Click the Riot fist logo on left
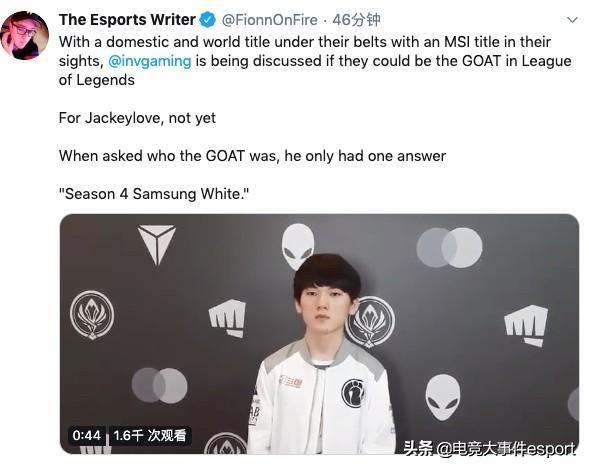The width and height of the screenshot is (589, 470). point(228,317)
